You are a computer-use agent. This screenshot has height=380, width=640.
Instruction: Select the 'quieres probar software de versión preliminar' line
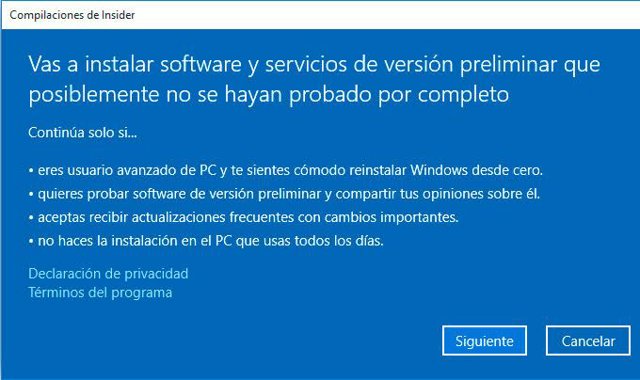[x=284, y=194]
